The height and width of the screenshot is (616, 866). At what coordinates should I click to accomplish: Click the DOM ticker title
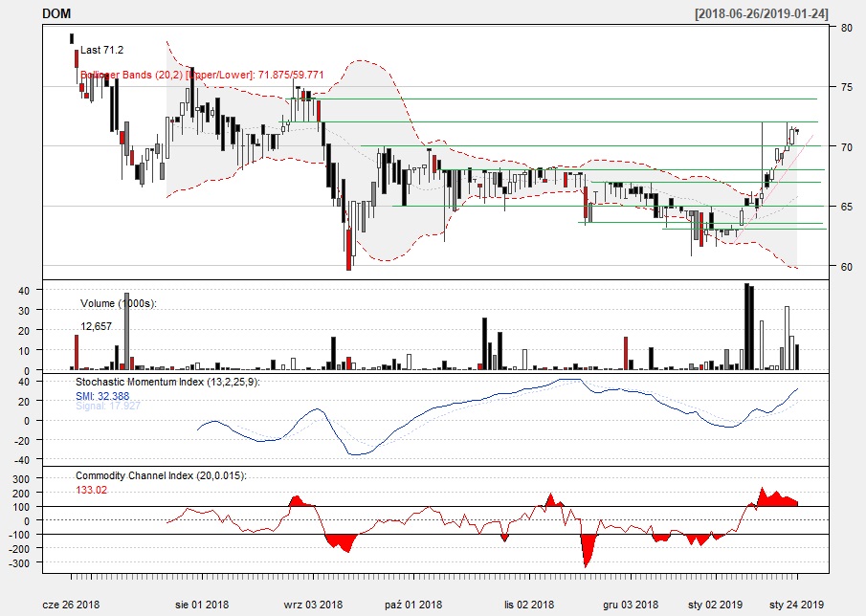click(x=56, y=13)
